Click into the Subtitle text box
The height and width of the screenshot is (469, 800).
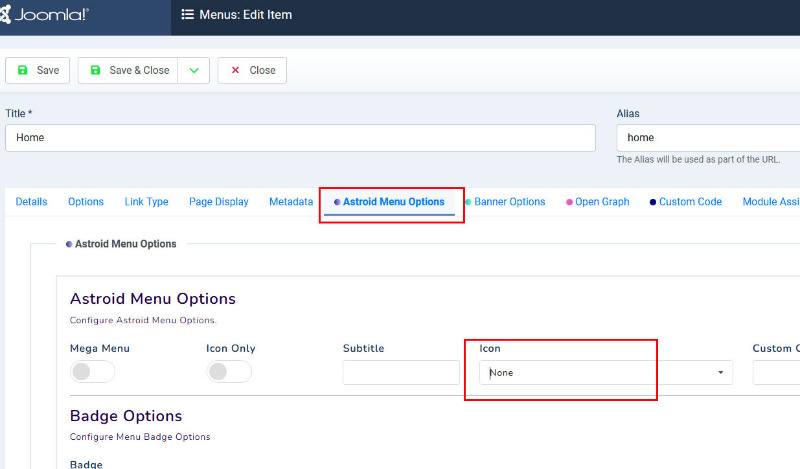401,373
